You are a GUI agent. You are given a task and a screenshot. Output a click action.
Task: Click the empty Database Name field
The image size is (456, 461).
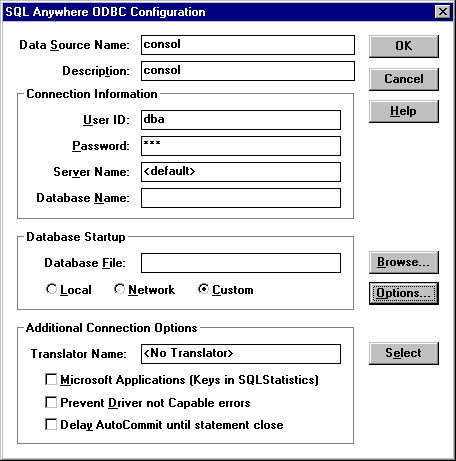click(x=241, y=198)
